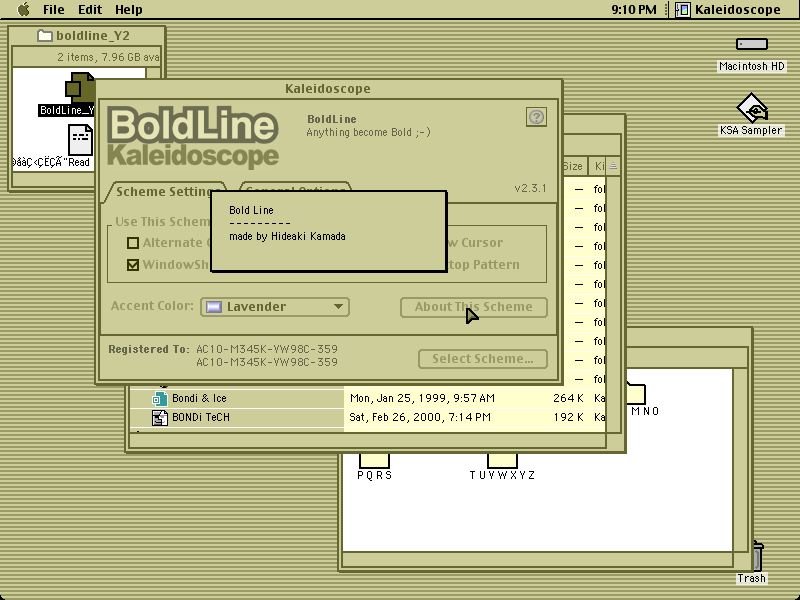Open the Apple menu

[23, 9]
